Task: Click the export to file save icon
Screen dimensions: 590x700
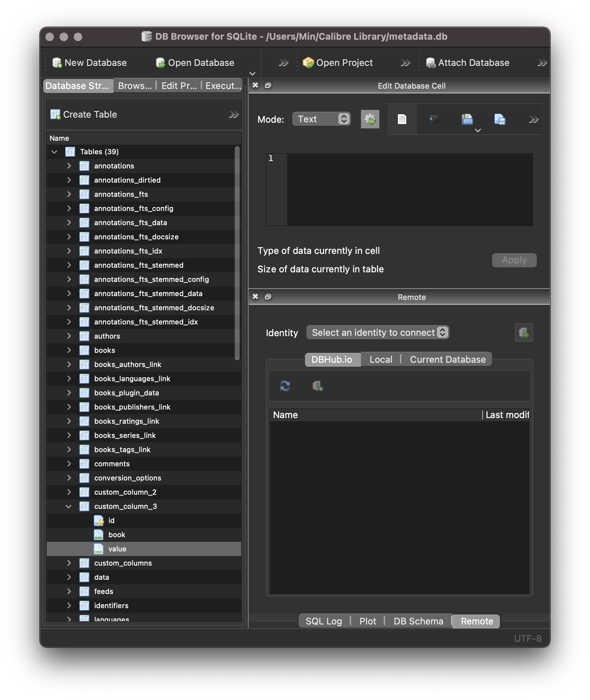Action: pyautogui.click(x=500, y=119)
